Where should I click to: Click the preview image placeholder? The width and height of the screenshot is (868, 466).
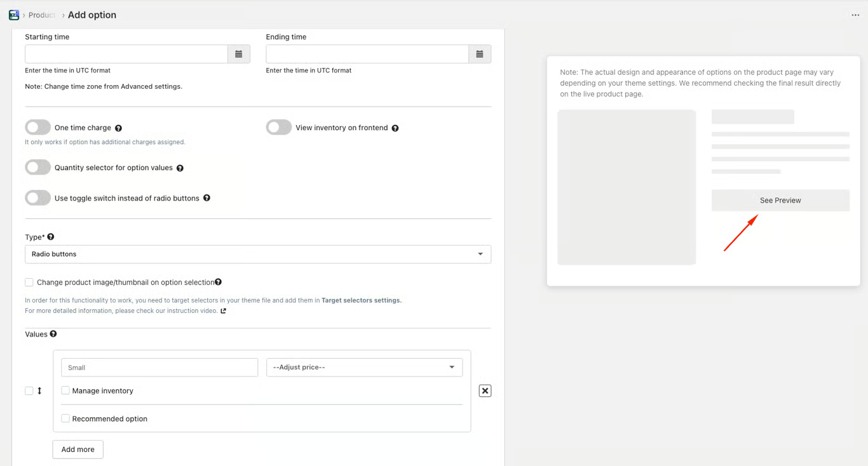point(627,187)
